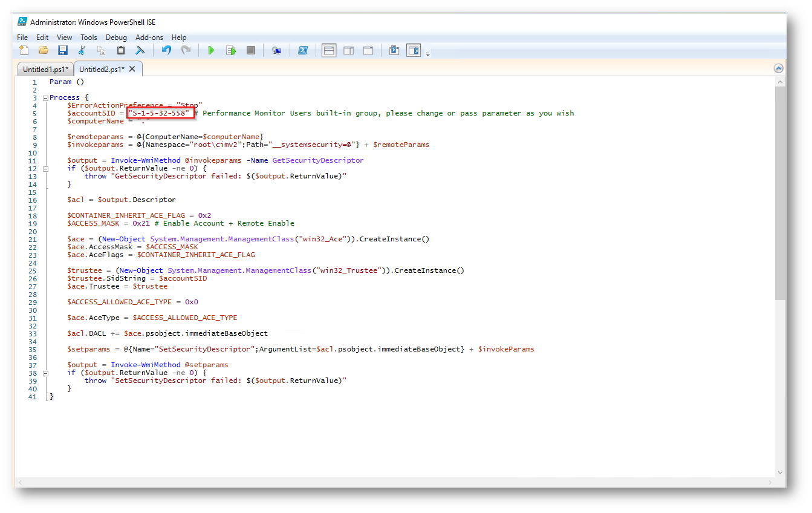Open the Edit menu

[x=42, y=38]
